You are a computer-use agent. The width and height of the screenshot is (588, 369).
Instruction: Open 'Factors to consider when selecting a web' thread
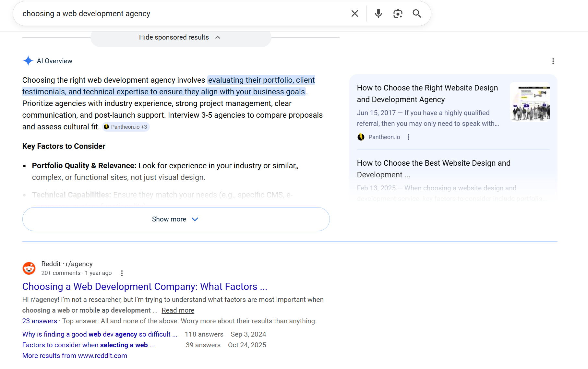[x=88, y=345]
